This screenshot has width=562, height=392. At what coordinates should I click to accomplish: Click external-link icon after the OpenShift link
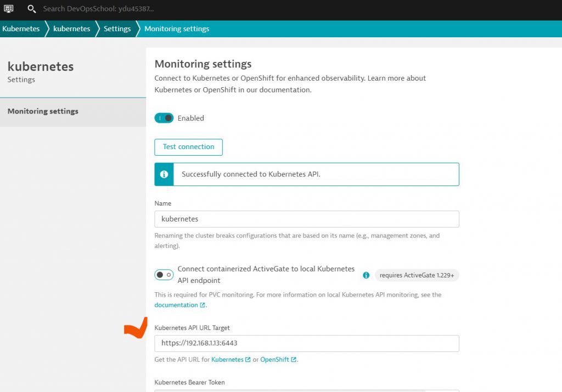click(x=294, y=360)
